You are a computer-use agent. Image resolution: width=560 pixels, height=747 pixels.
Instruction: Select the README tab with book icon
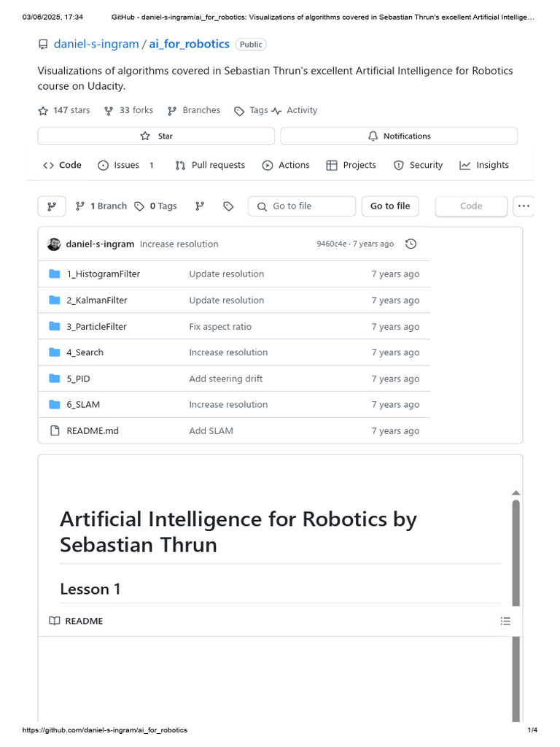[x=76, y=622]
